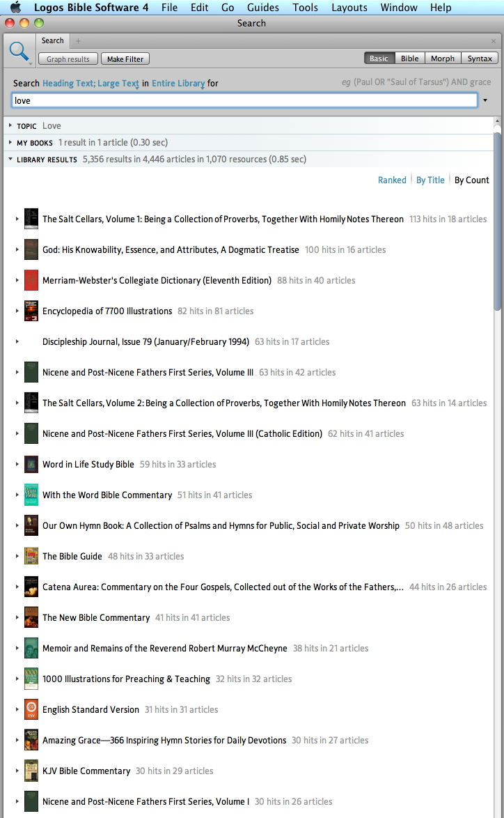The height and width of the screenshot is (818, 504).
Task: Click the English Standard Version ESV icon
Action: (31, 709)
